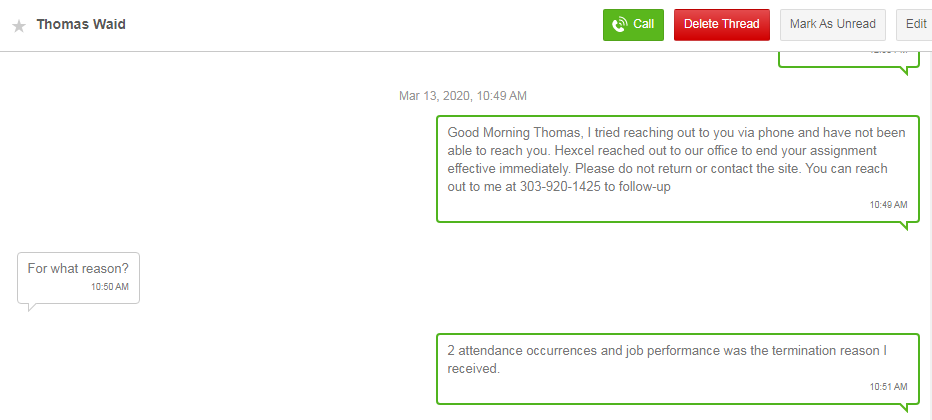Select the "Good Morning Thomas" message bubble
Viewport: 932px width, 420px height.
[676, 168]
